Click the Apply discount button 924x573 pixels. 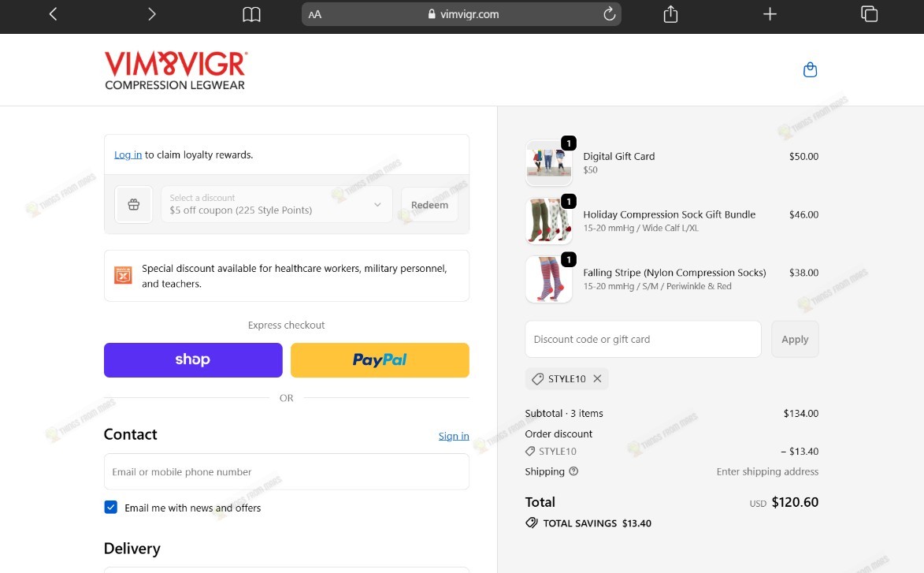tap(795, 339)
